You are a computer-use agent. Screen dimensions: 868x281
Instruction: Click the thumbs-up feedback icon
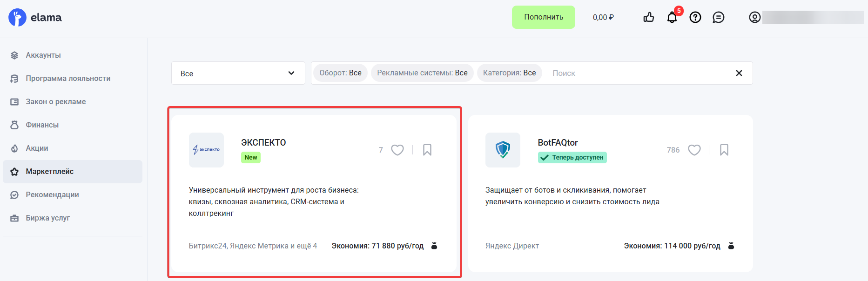click(648, 18)
